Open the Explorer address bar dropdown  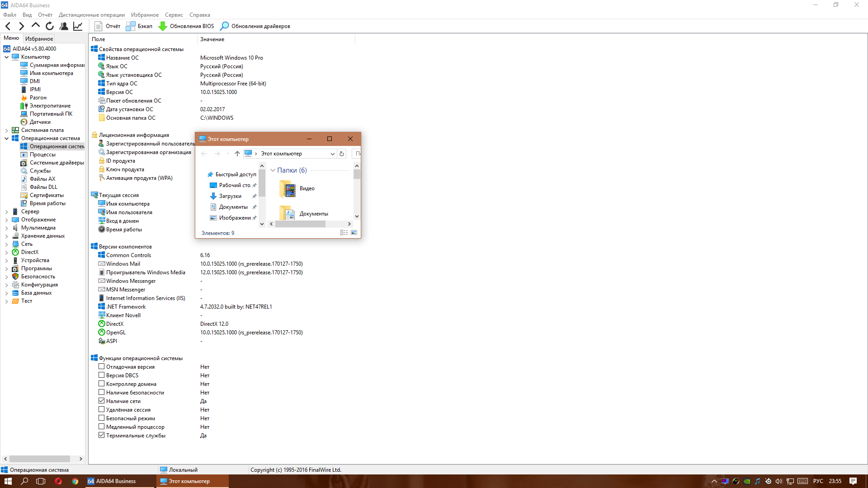click(x=332, y=154)
